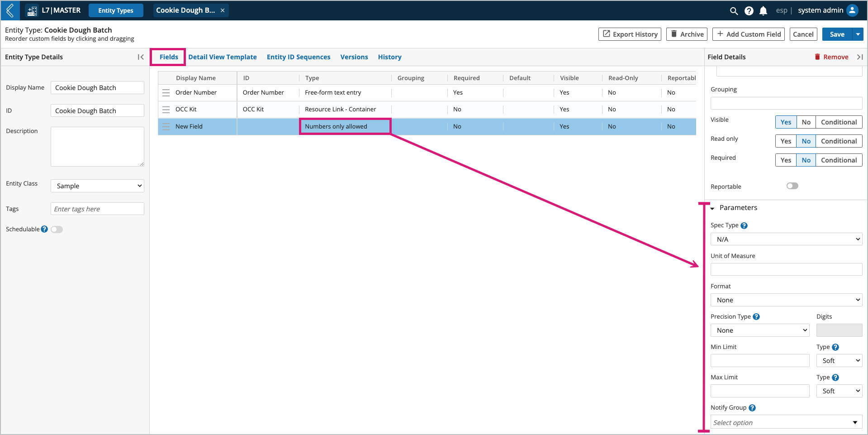Switch to the History tab
868x435 pixels.
click(x=390, y=57)
